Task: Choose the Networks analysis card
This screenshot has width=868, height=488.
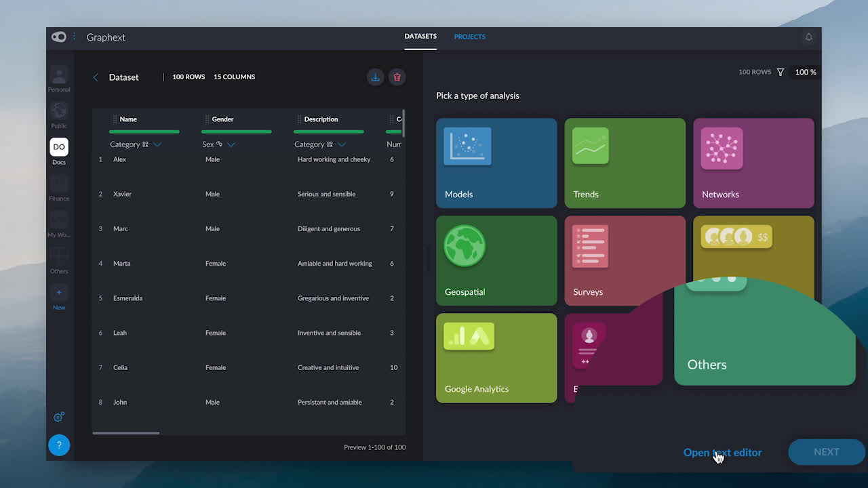Action: (753, 163)
